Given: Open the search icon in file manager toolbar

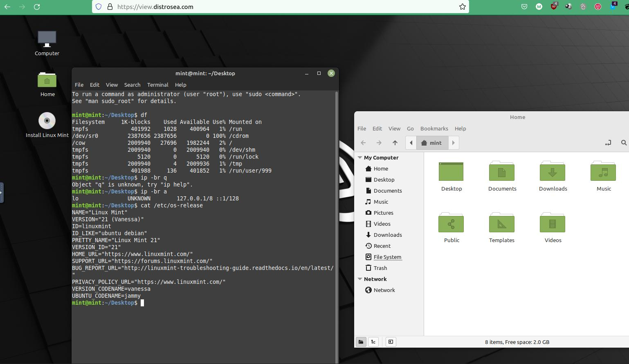Looking at the screenshot, I should [624, 143].
